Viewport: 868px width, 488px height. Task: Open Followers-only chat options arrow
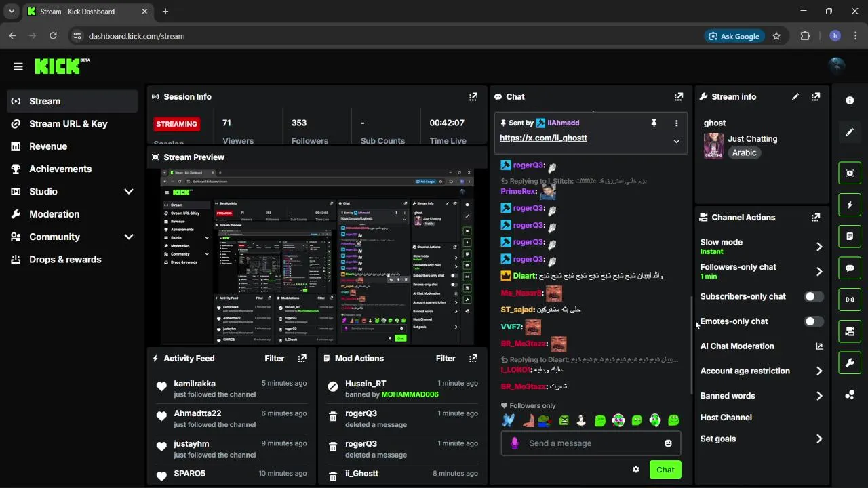click(819, 272)
